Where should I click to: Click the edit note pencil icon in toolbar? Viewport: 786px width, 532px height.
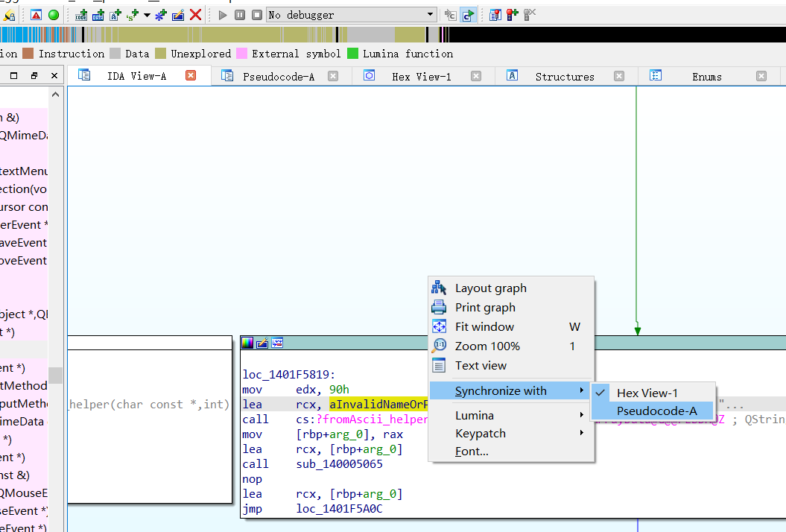pyautogui.click(x=178, y=15)
